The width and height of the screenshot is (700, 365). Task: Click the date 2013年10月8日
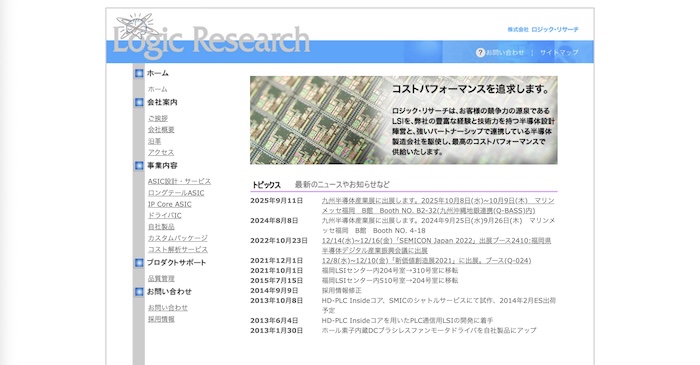[x=276, y=301]
